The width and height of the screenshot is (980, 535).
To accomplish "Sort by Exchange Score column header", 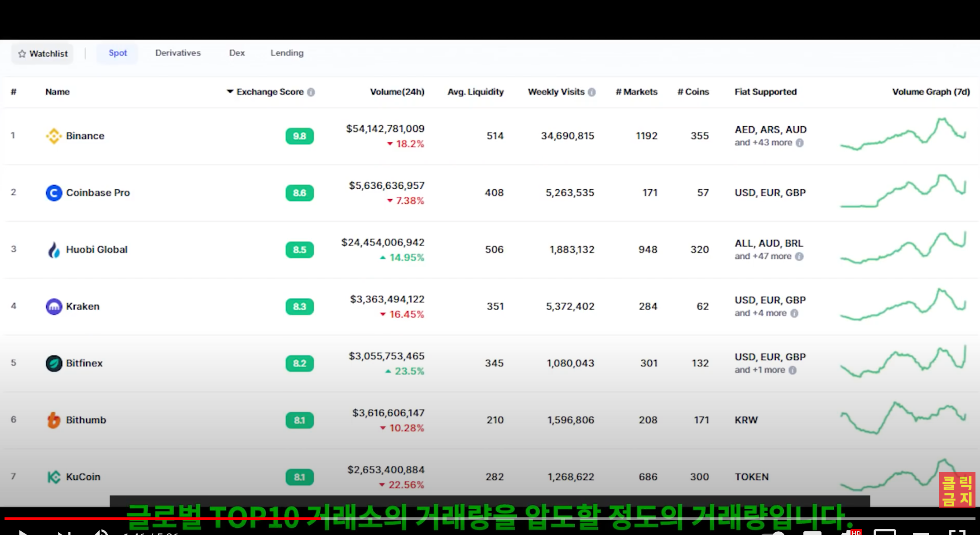I will click(270, 92).
